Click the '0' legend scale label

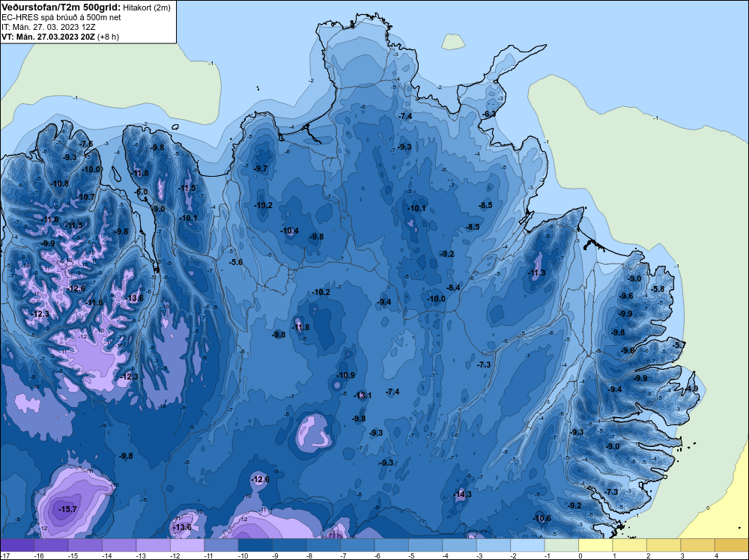(x=580, y=556)
